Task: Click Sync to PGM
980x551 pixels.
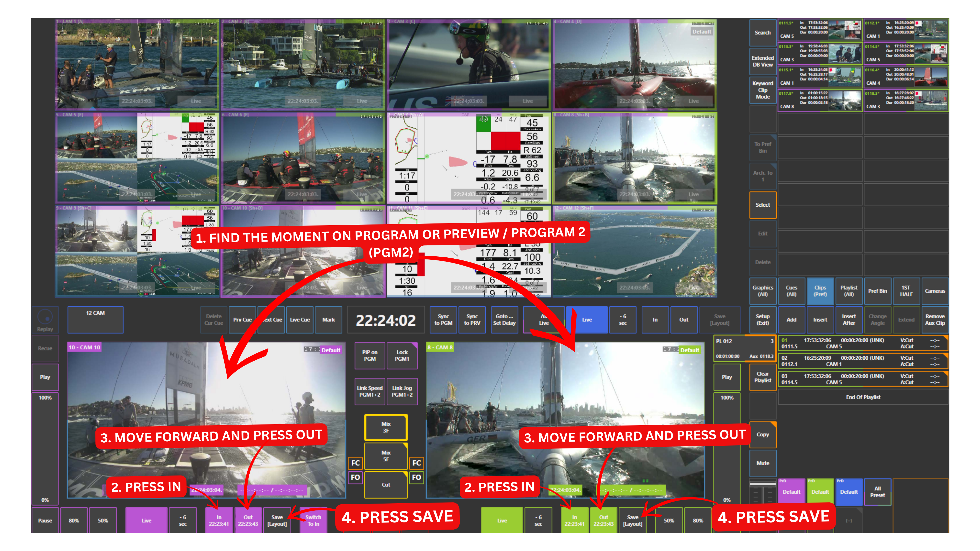Action: pyautogui.click(x=443, y=319)
